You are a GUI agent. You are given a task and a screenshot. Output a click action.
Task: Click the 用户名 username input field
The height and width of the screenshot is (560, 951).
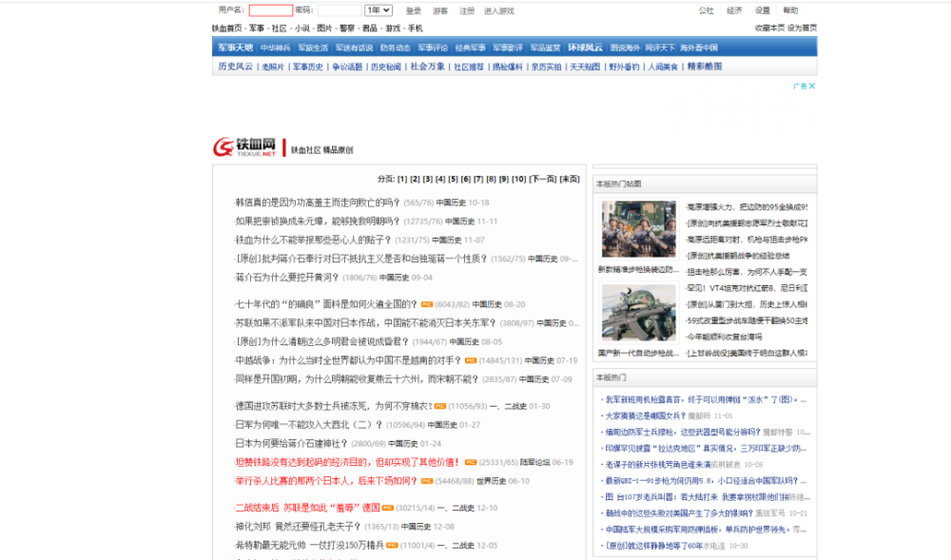click(271, 10)
